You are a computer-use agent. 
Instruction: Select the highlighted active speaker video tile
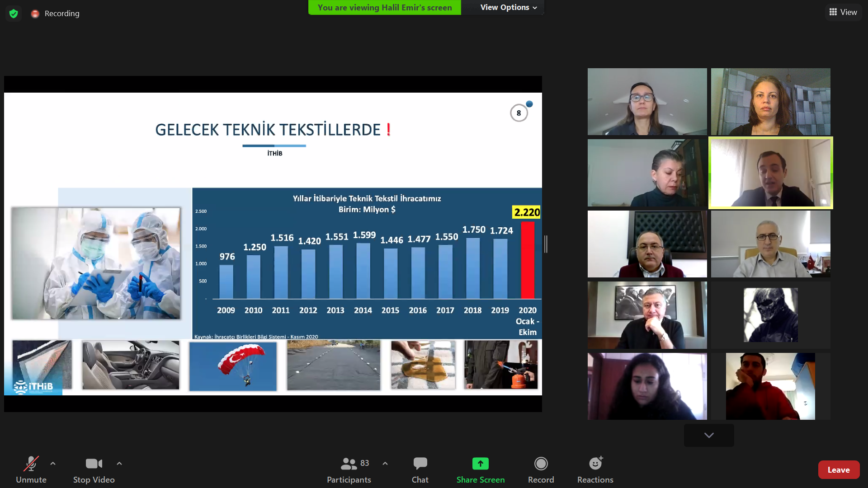click(770, 173)
